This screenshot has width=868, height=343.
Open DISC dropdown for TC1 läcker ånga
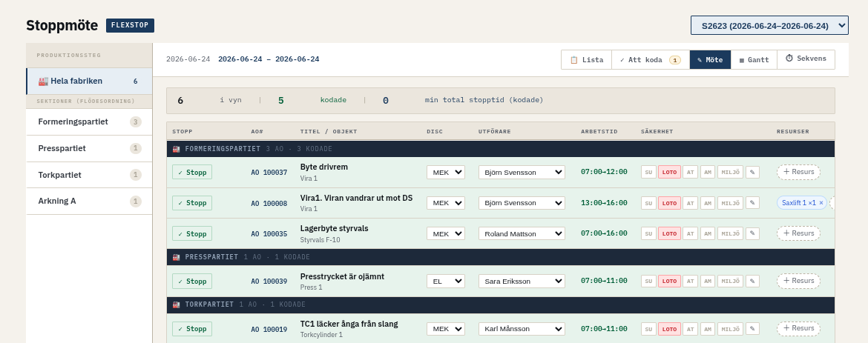[446, 329]
